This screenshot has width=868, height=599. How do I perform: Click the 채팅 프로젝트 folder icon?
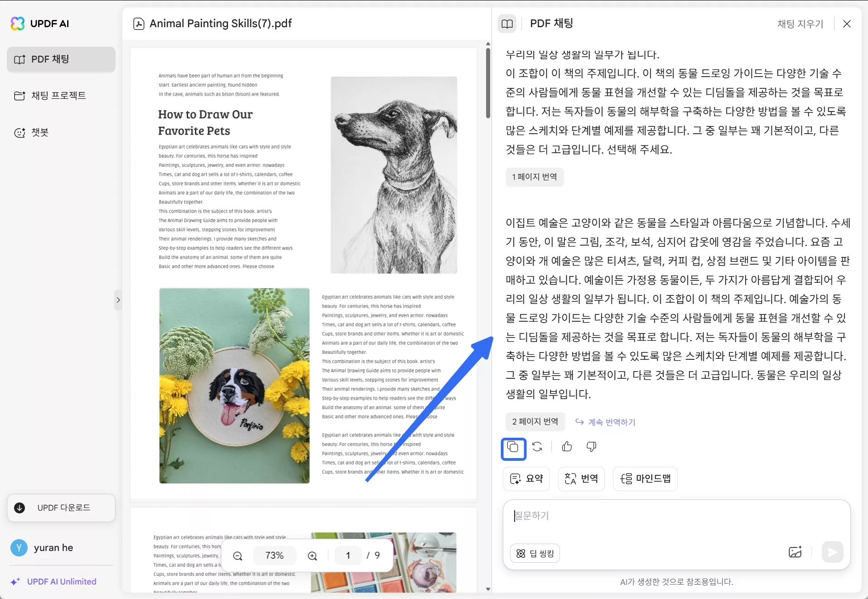[19, 96]
